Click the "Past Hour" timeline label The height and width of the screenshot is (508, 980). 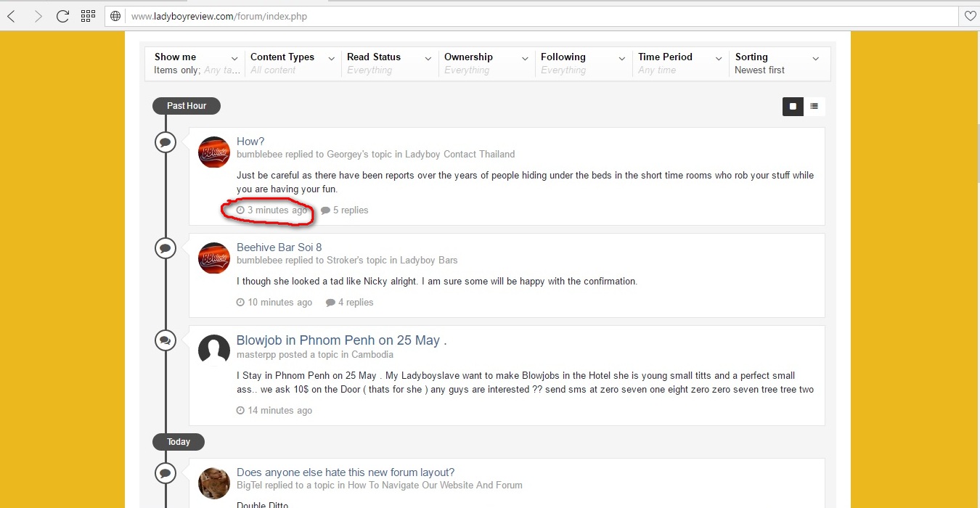(187, 106)
